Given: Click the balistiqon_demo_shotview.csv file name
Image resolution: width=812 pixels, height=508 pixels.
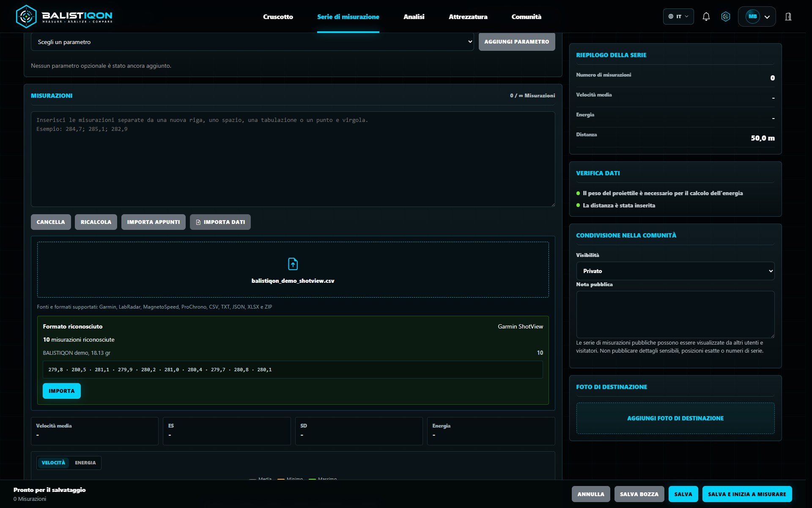Looking at the screenshot, I should [x=293, y=281].
